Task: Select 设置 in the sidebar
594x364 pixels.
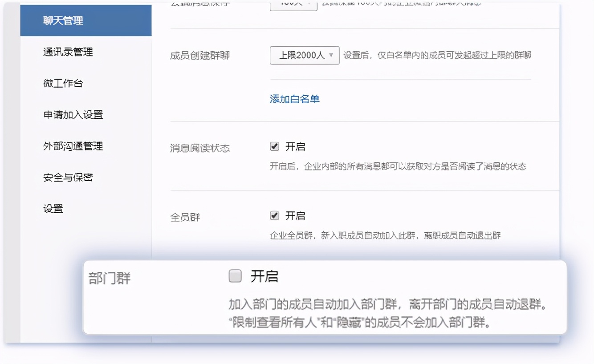Action: point(53,209)
